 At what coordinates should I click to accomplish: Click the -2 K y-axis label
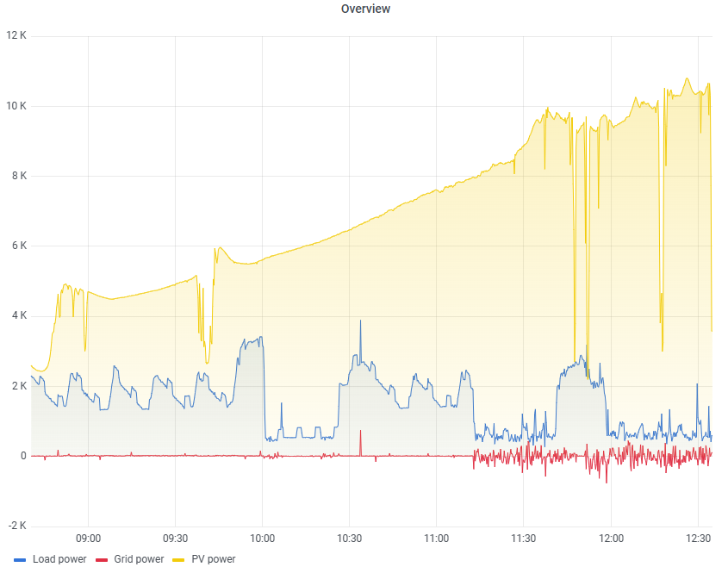pos(16,526)
